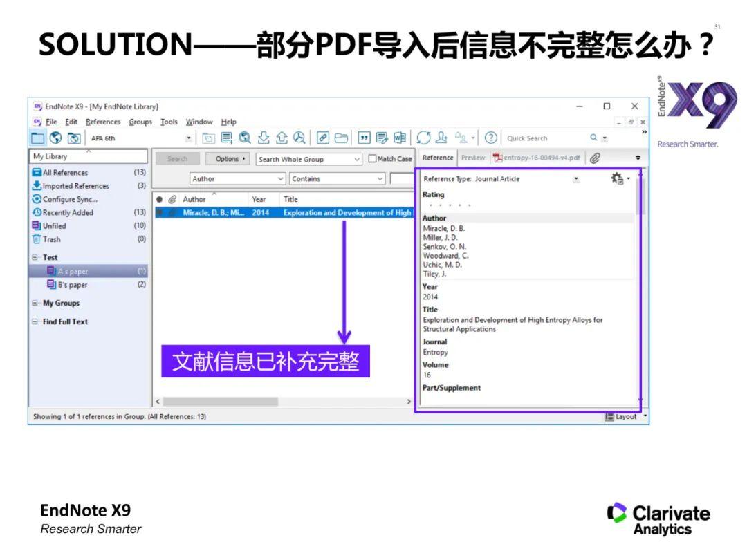
Task: Select the Import references icon
Action: click(x=264, y=138)
